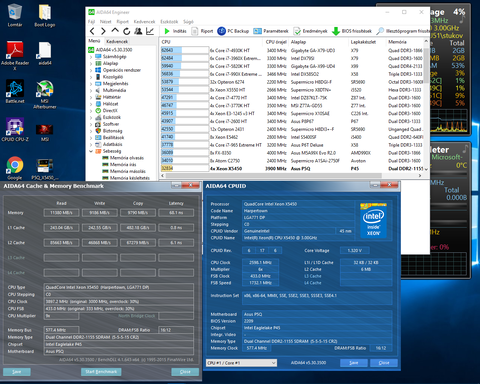This screenshot has width=480, height=384.
Task: Open the Lomtár desktop icon
Action: 15,15
